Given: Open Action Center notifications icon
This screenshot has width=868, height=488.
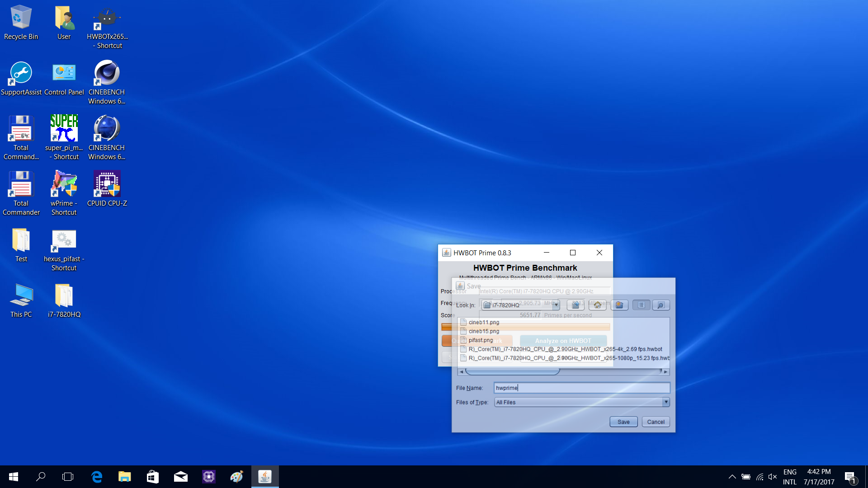Looking at the screenshot, I should [x=850, y=477].
